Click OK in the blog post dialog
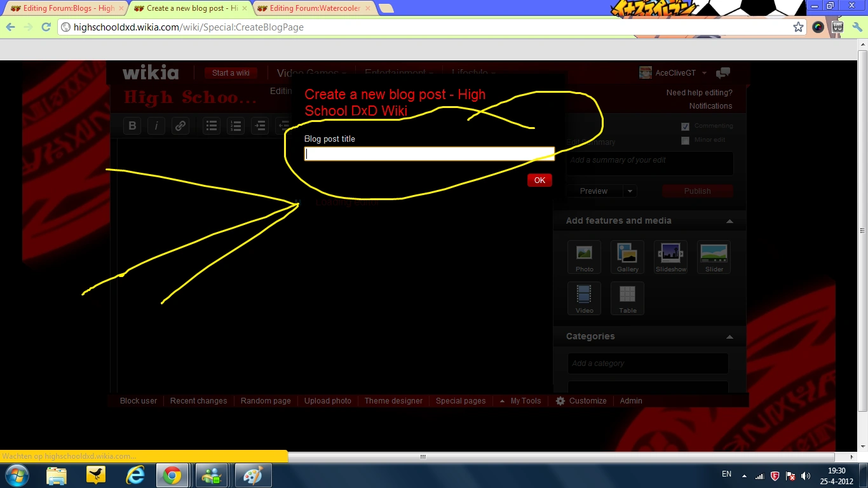The width and height of the screenshot is (868, 488). point(539,180)
